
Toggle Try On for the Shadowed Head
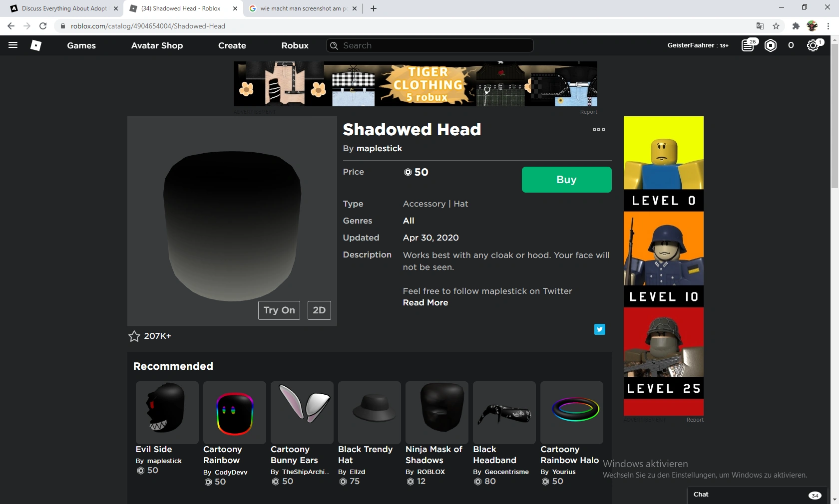click(278, 310)
